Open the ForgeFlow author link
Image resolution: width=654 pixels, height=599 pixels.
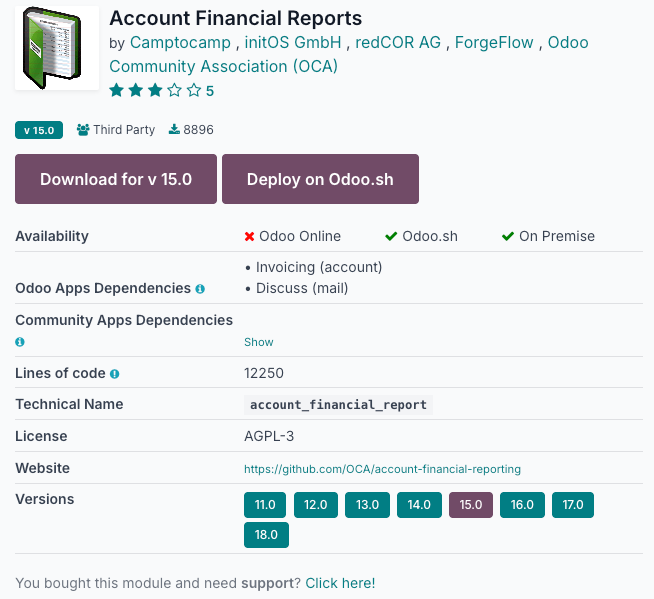(494, 43)
